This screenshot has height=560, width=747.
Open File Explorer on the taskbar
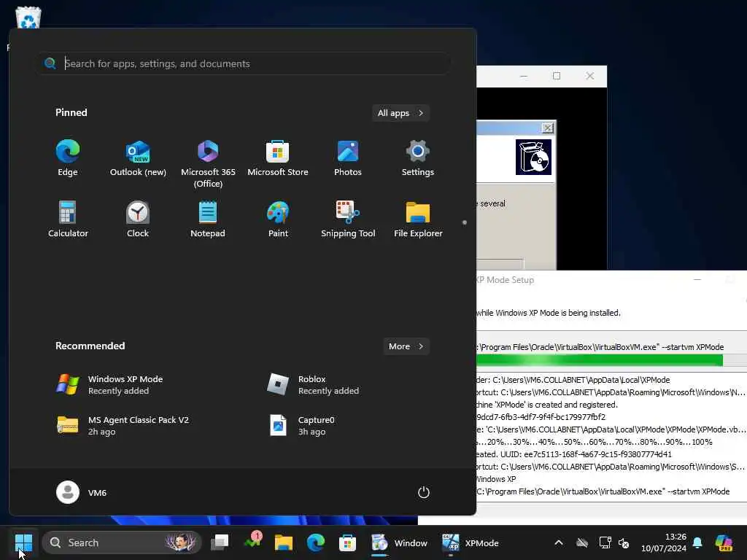point(284,542)
